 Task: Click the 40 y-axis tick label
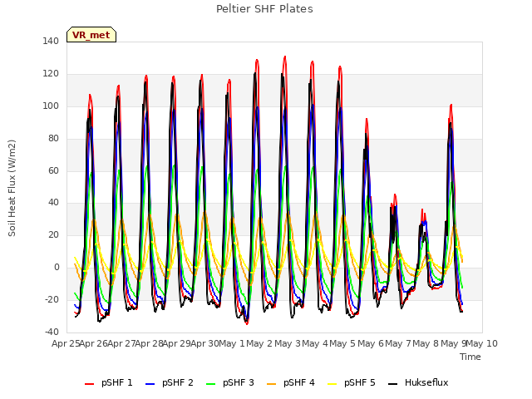[53, 203]
